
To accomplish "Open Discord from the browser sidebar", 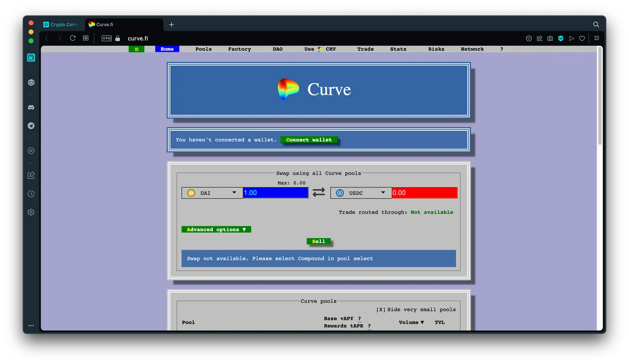I will (31, 107).
